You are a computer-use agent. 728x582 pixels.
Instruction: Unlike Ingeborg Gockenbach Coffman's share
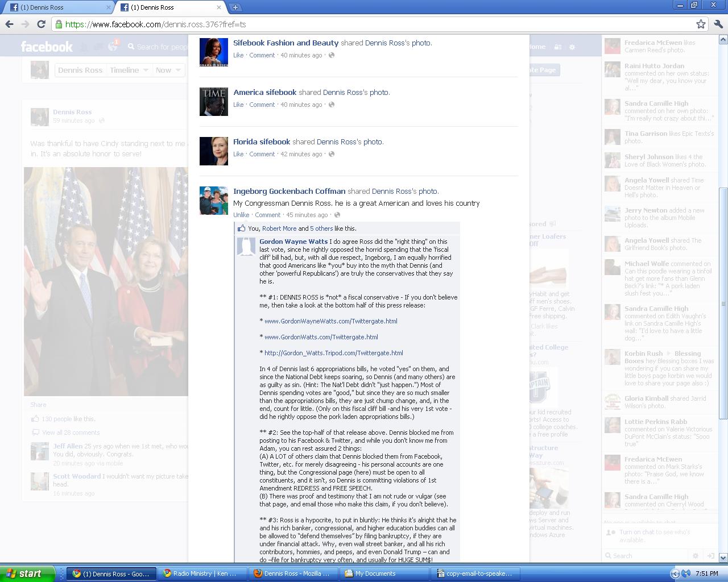coord(241,215)
